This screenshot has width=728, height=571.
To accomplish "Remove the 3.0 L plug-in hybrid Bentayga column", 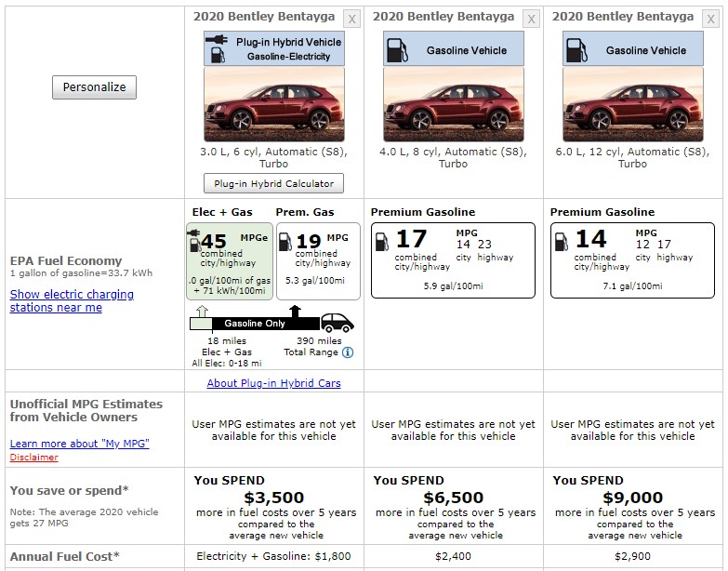I will 352,19.
